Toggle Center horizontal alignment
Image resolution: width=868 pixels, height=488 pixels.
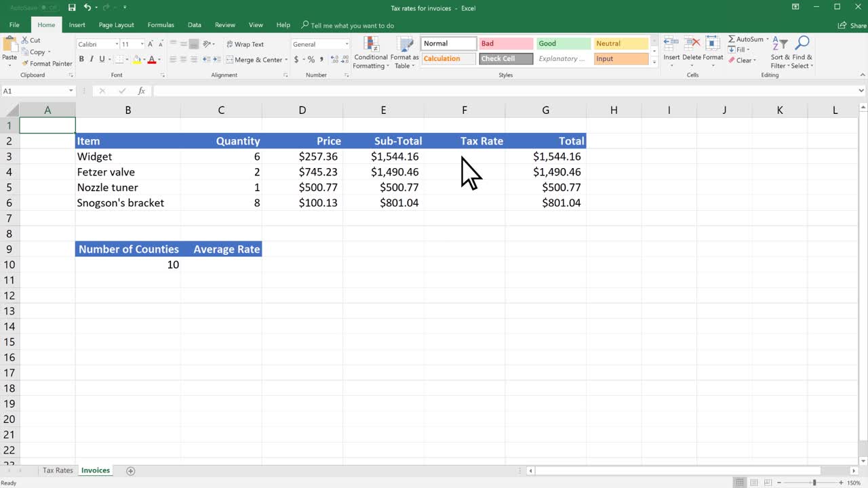click(183, 60)
